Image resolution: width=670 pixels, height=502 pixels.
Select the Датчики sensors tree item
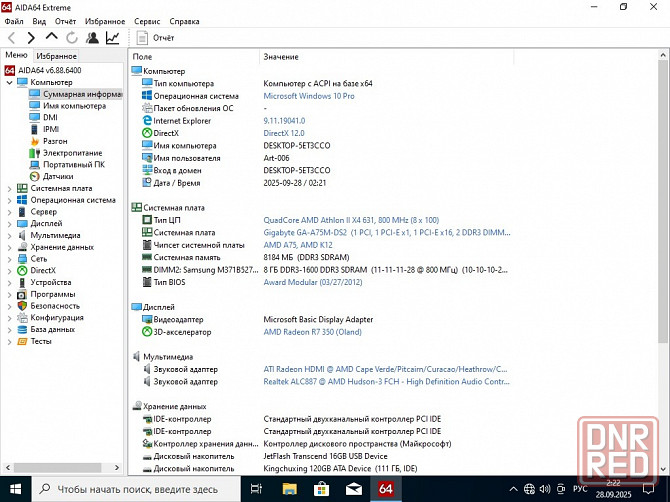(57, 176)
